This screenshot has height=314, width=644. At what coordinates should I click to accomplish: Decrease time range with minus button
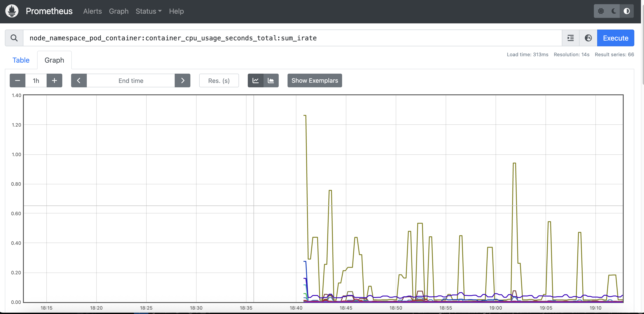tap(17, 80)
